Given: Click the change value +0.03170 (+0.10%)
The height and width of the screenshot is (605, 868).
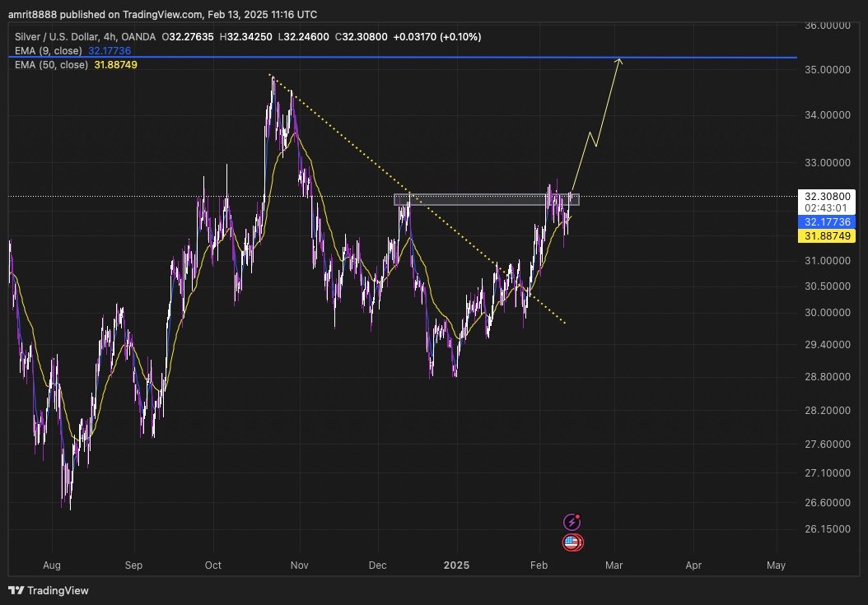Looking at the screenshot, I should [x=437, y=37].
